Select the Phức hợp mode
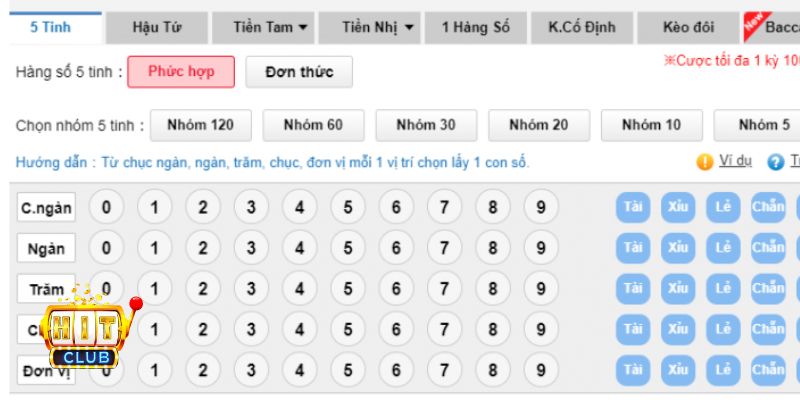Image resolution: width=800 pixels, height=400 pixels. tap(181, 72)
